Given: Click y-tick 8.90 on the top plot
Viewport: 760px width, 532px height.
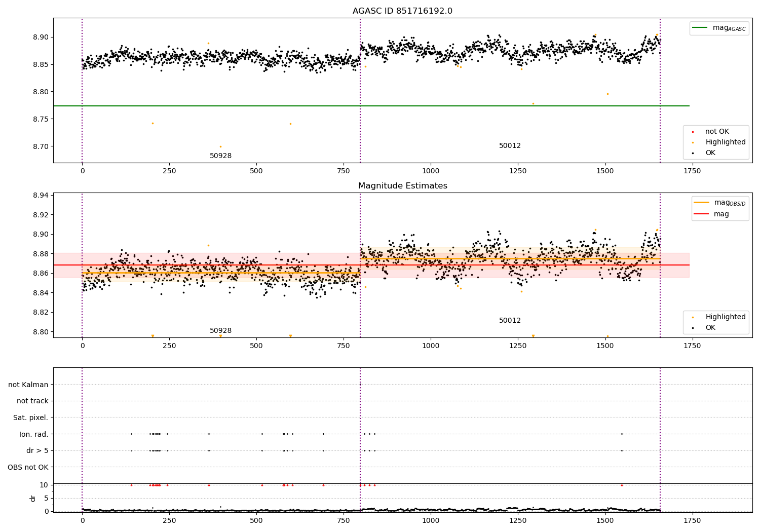Looking at the screenshot, I should 40,37.
